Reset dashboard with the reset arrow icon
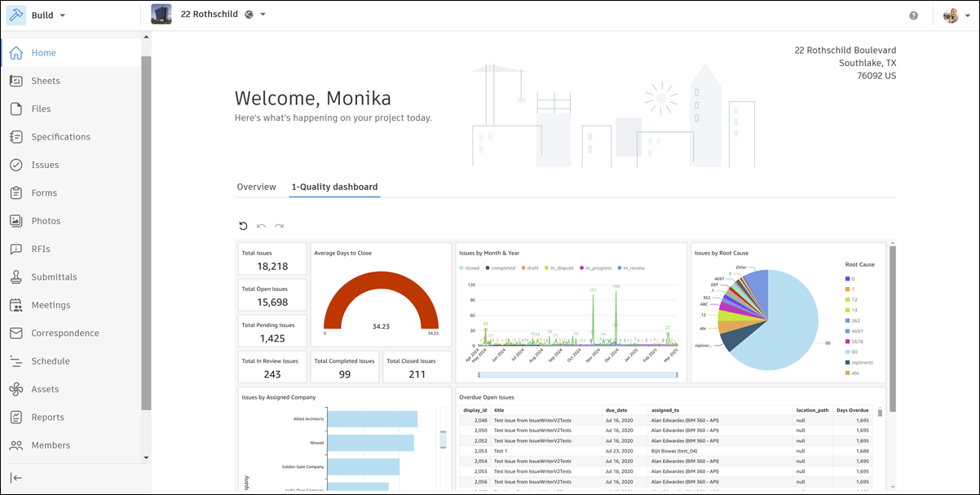This screenshot has width=980, height=495. (x=243, y=226)
